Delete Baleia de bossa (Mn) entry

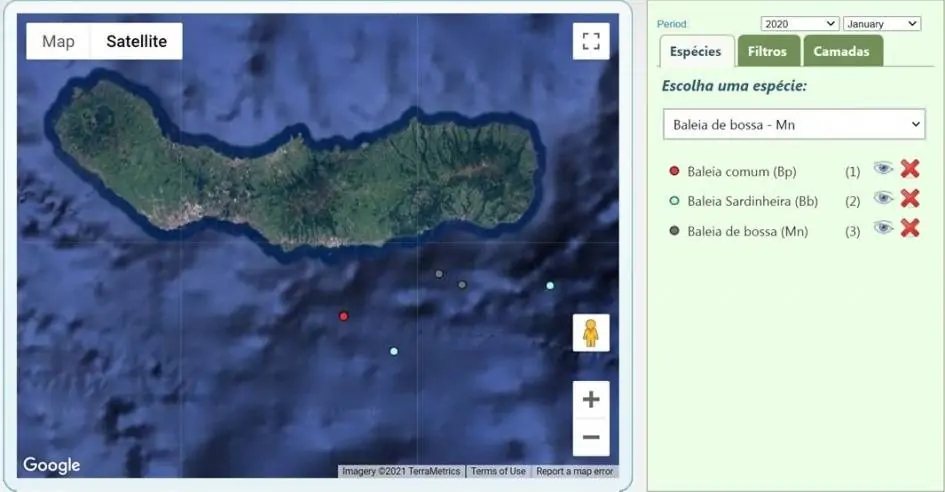[x=909, y=228]
